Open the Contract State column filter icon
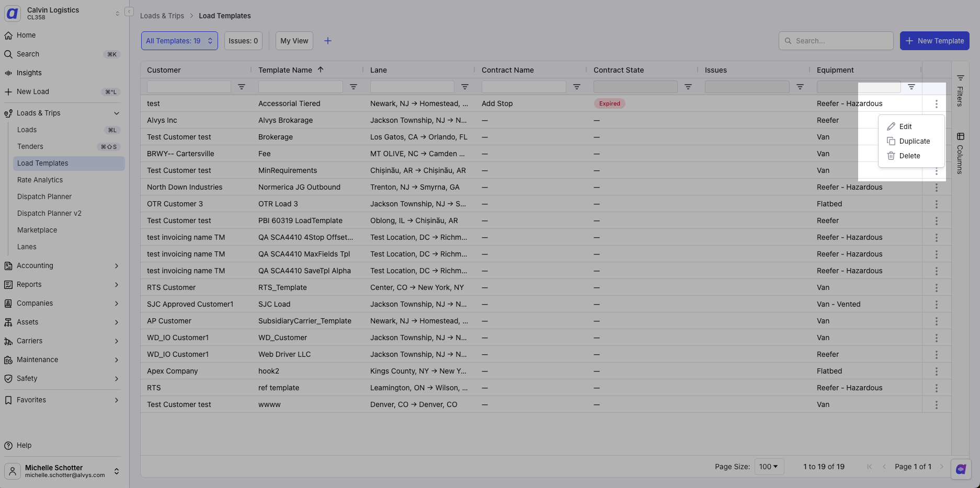This screenshot has width=980, height=488. click(x=688, y=87)
